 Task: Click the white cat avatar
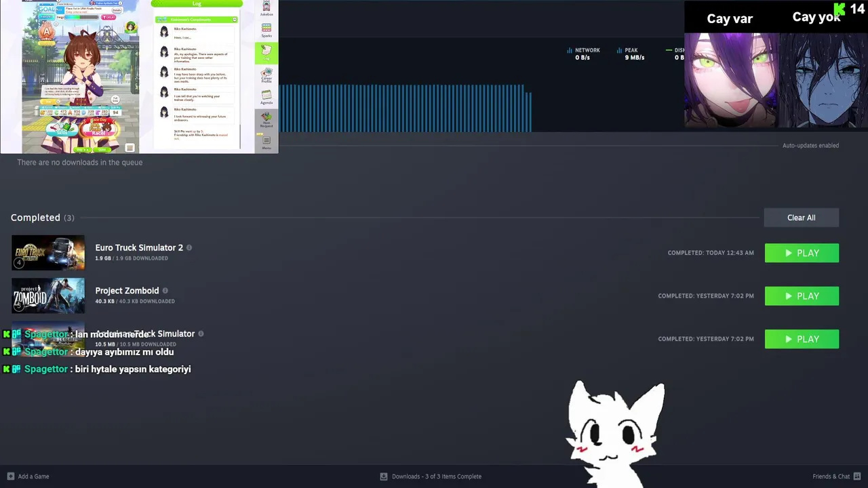[616, 434]
